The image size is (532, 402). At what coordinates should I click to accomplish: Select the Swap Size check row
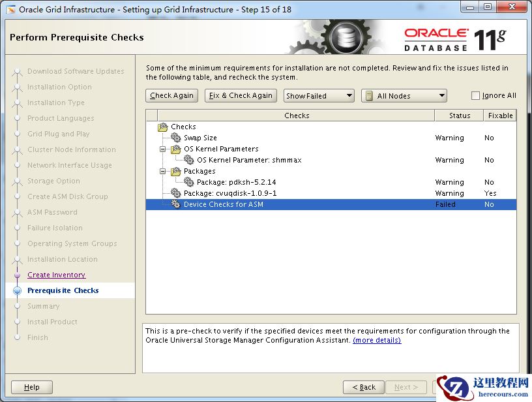point(331,138)
